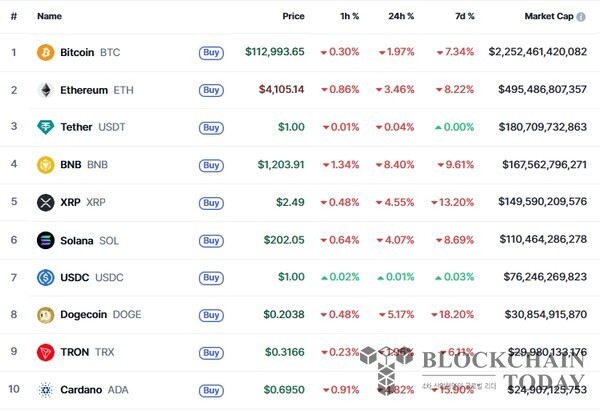
Task: Sort by the Name column header
Action: pyautogui.click(x=49, y=16)
